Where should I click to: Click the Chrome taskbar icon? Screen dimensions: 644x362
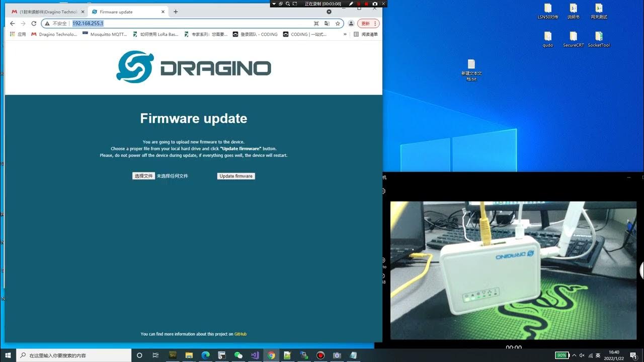coord(271,355)
